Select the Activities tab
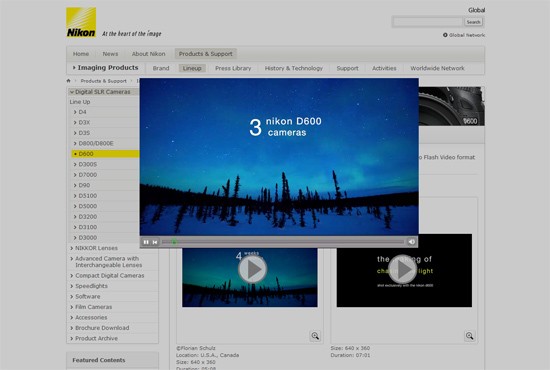The width and height of the screenshot is (550, 370). click(384, 68)
